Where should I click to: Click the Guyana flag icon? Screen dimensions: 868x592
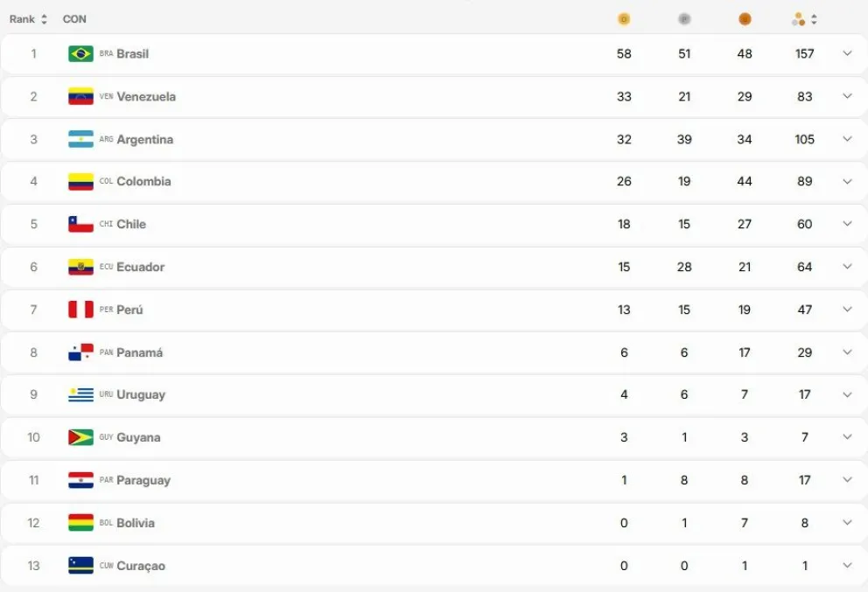(x=80, y=437)
